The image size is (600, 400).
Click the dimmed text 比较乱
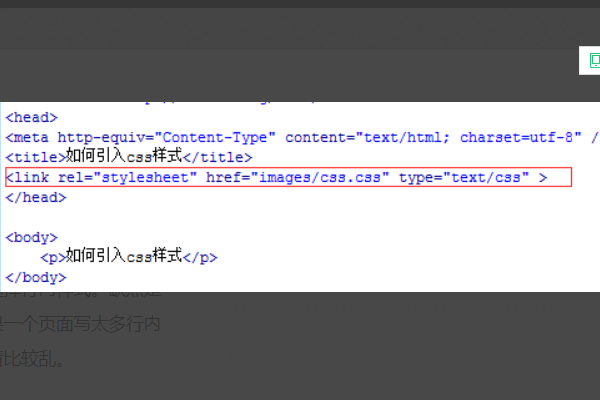point(32,359)
